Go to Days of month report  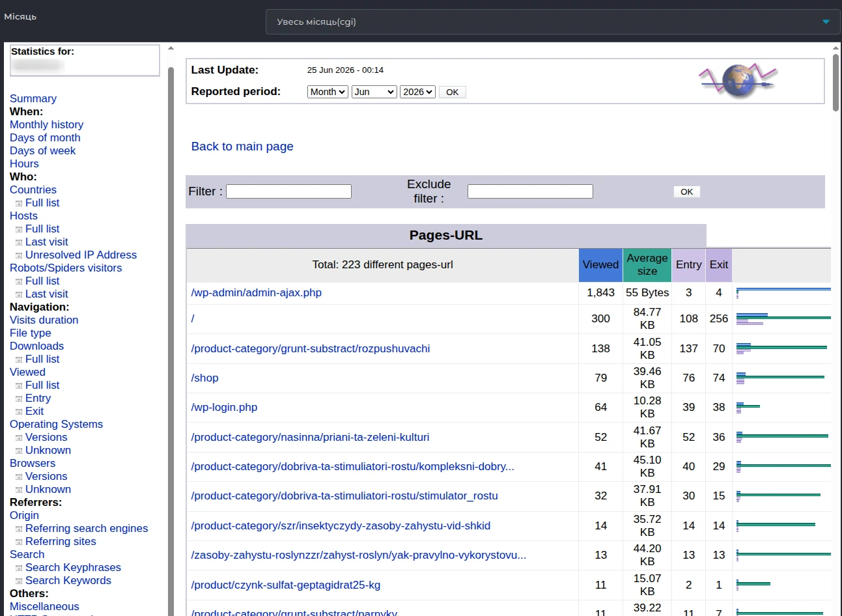coord(45,137)
